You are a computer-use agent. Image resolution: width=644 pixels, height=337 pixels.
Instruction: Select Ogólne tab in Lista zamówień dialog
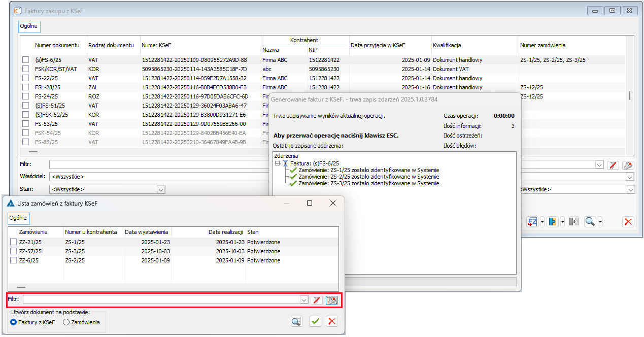18,218
